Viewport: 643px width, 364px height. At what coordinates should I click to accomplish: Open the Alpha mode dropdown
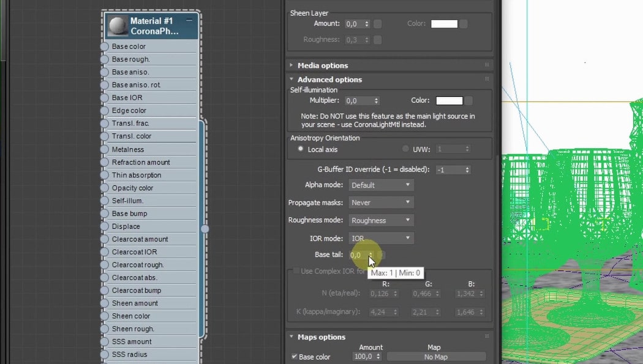coord(381,185)
